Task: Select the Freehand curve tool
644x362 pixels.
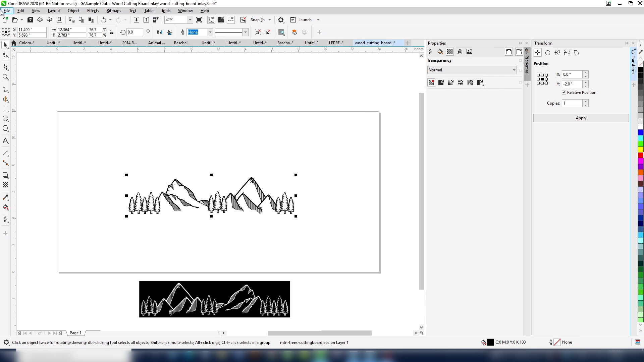Action: [5, 89]
